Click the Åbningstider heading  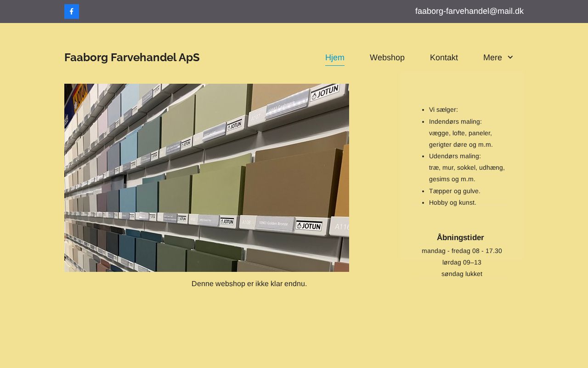tap(460, 237)
